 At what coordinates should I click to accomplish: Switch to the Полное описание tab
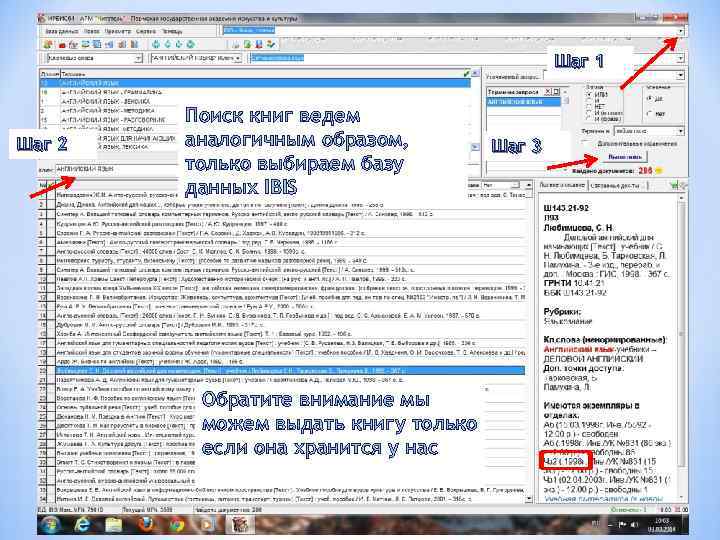pos(562,185)
